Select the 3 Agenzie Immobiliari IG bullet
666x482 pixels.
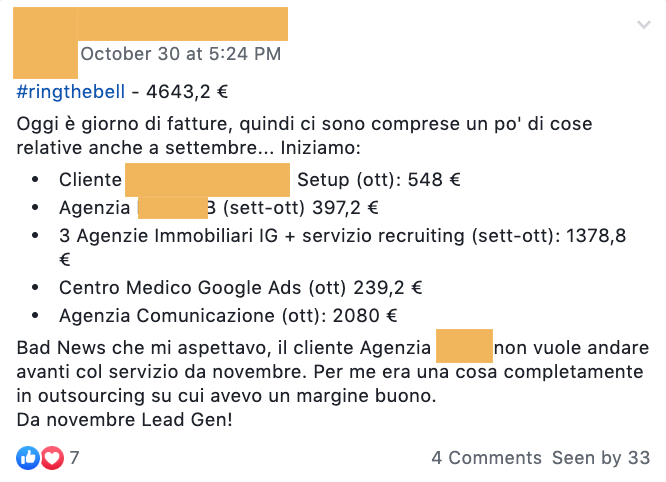(342, 247)
